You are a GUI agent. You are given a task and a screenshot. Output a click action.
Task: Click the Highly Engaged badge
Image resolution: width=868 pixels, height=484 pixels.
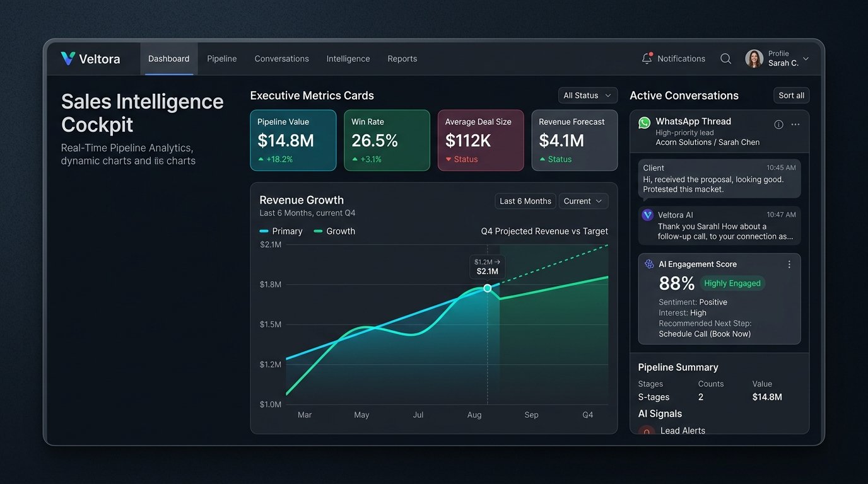[x=732, y=283]
